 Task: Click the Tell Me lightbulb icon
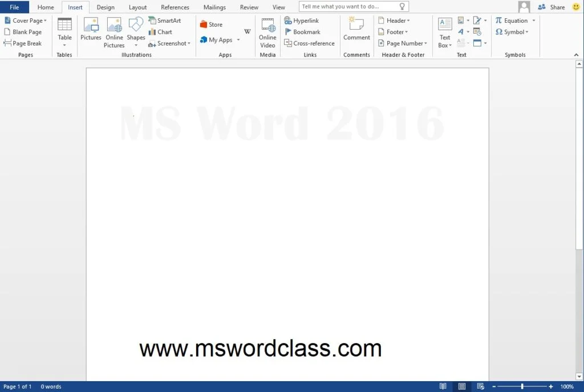coord(402,6)
